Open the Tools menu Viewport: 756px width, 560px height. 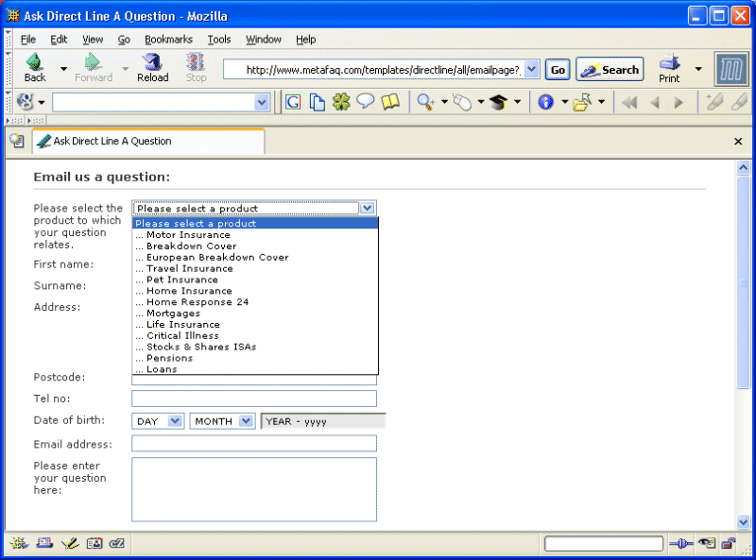pos(219,40)
